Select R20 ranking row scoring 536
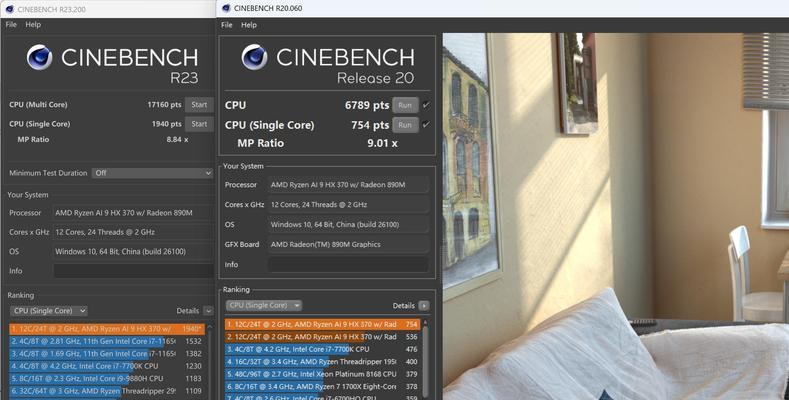Image resolution: width=789 pixels, height=400 pixels. [x=323, y=337]
